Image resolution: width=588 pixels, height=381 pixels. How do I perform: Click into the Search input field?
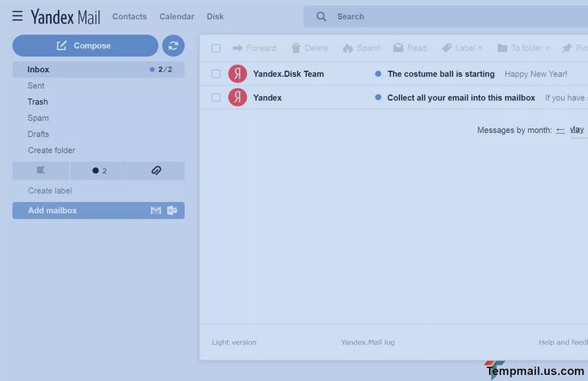(x=453, y=16)
